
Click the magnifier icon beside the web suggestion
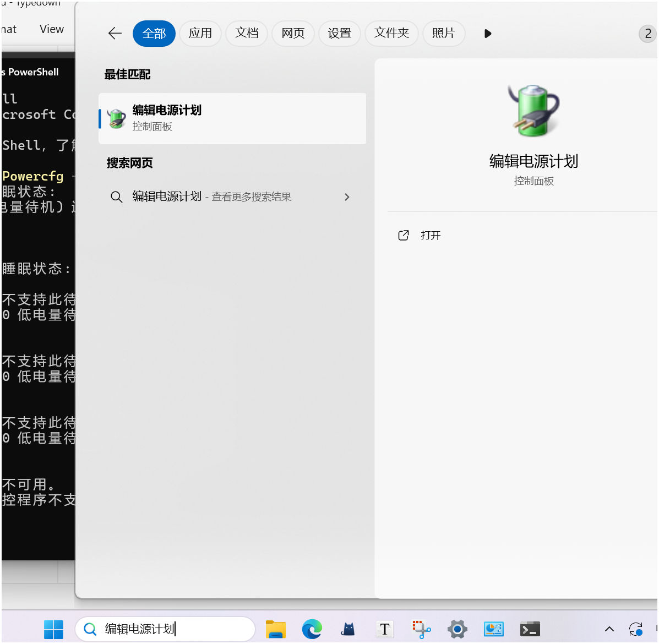[x=116, y=197]
